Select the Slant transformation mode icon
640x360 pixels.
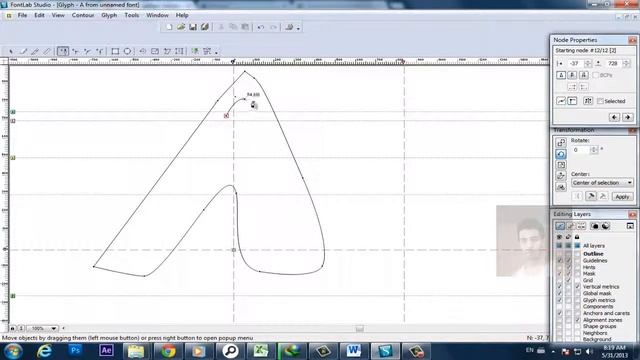tap(561, 176)
